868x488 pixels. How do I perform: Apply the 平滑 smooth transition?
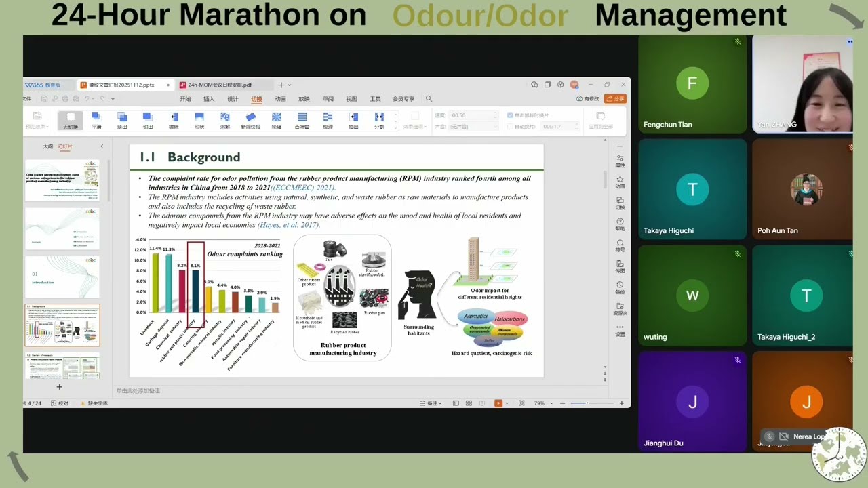(x=96, y=121)
